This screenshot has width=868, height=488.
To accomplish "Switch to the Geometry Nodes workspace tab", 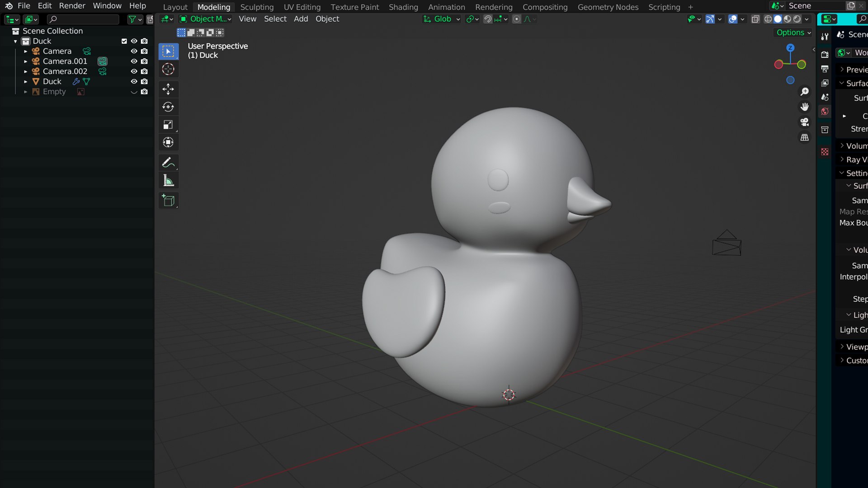I will (x=608, y=7).
